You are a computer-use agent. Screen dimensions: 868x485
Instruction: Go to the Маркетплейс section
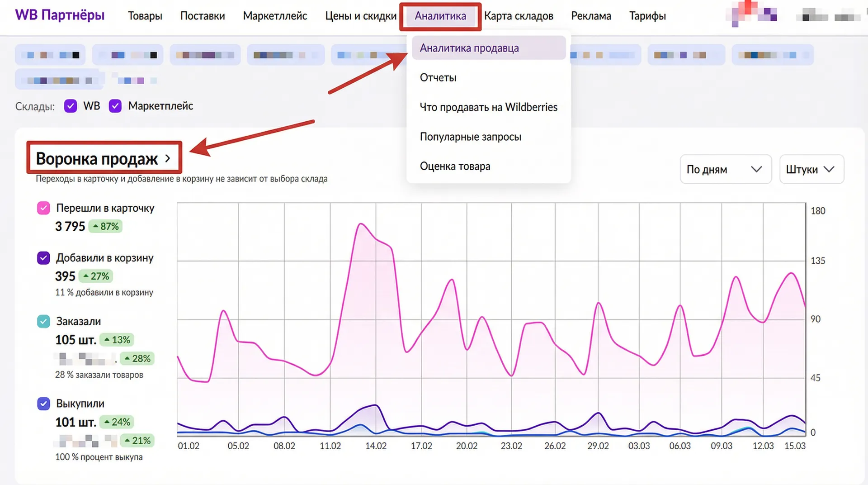275,16
